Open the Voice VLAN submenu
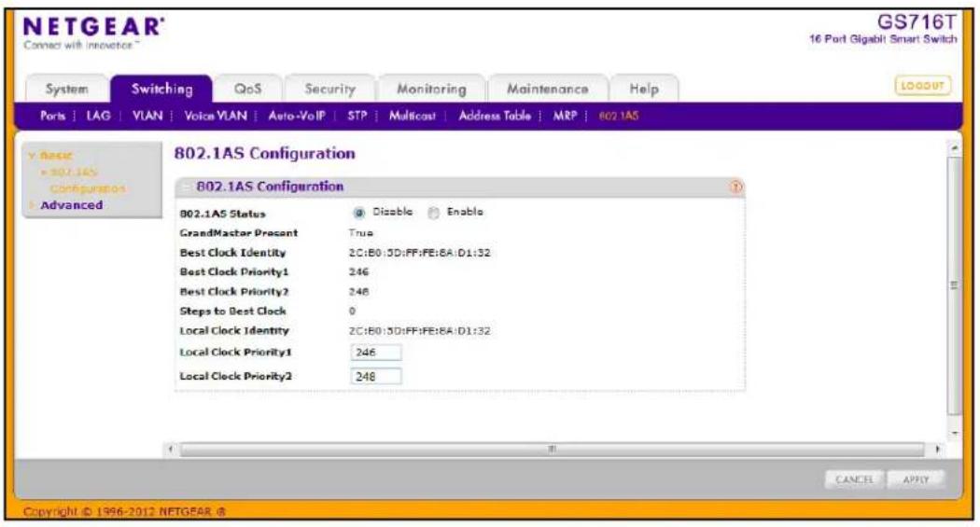This screenshot has width=980, height=527. [216, 116]
